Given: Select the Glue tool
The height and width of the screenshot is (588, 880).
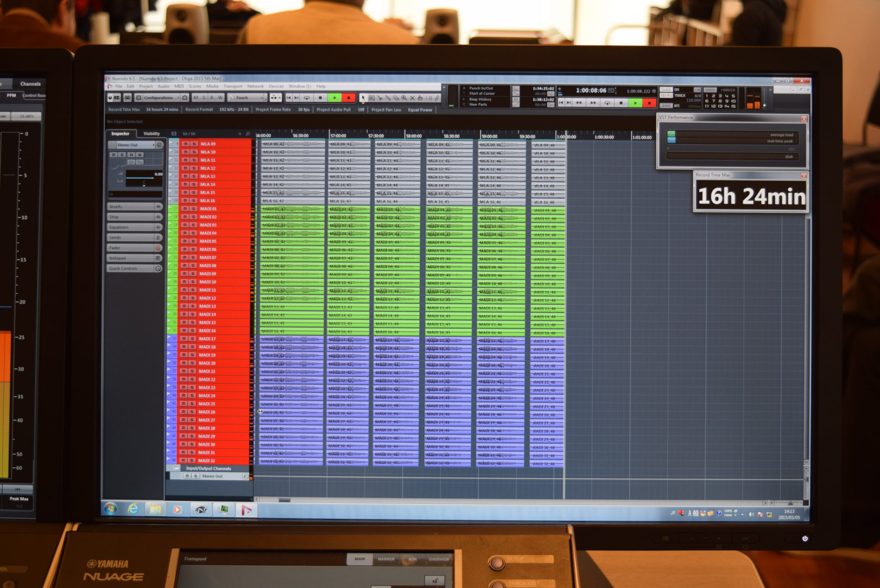Looking at the screenshot, I should tap(388, 98).
